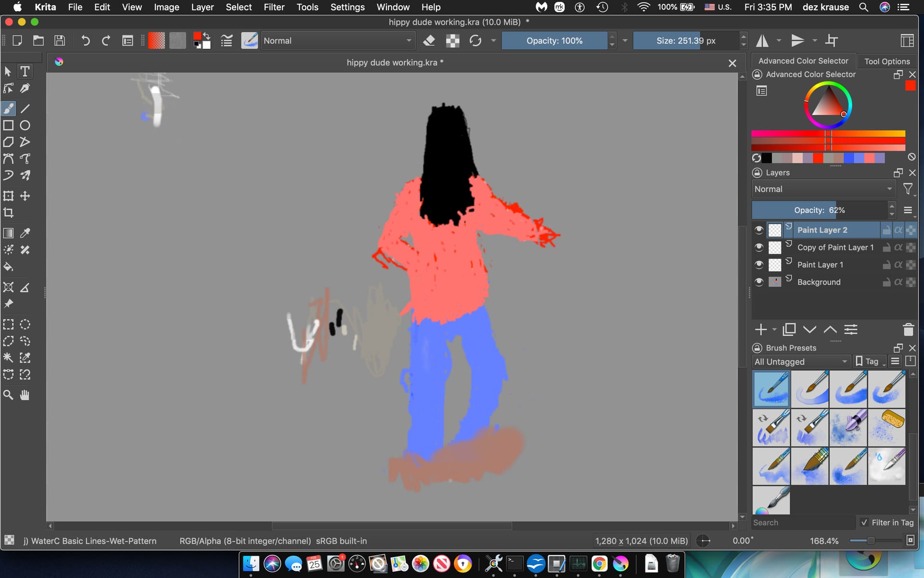Expand the All Untagged preset dropdown
Viewport: 924px width, 578px height.
[x=801, y=361]
